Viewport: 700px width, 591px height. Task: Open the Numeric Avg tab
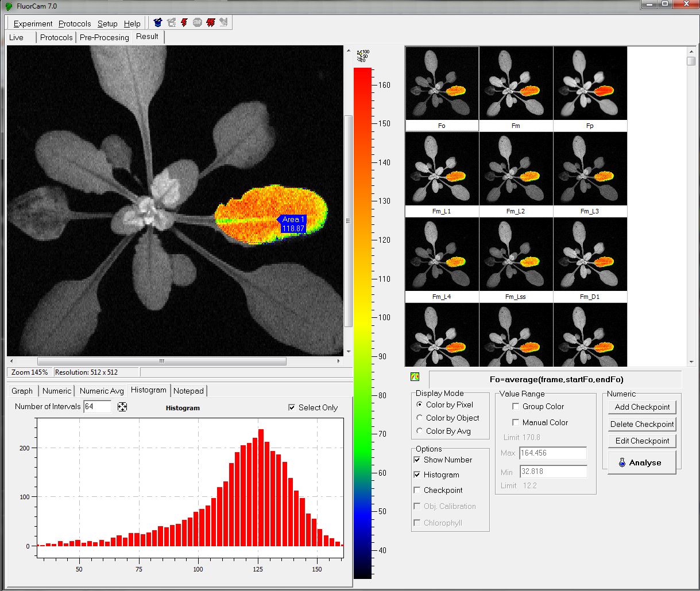coord(102,391)
